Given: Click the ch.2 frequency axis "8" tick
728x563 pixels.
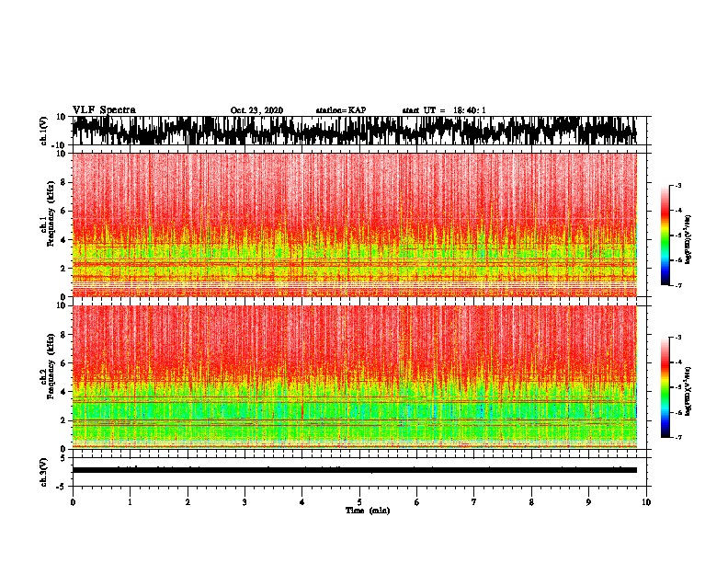Looking at the screenshot, I should 63,335.
